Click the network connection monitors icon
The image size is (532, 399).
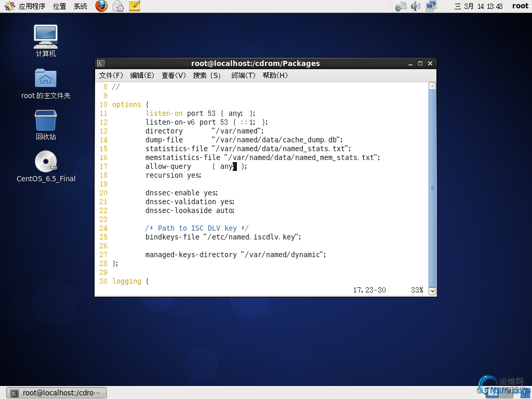(431, 6)
